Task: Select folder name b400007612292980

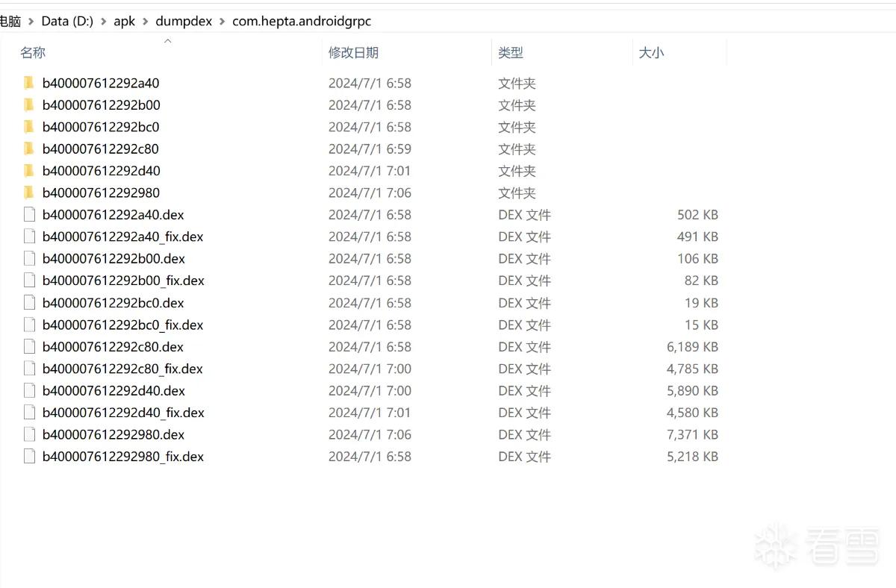Action: tap(101, 193)
